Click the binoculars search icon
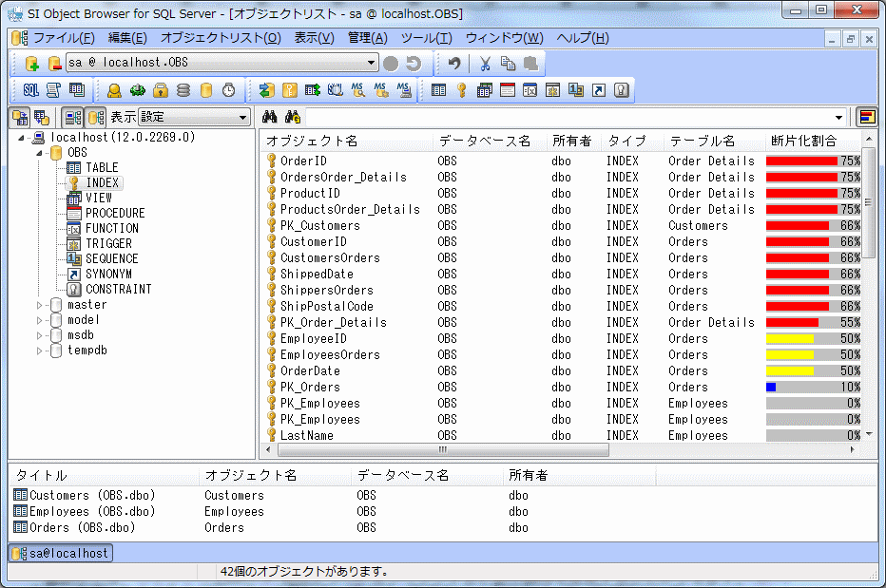The height and width of the screenshot is (588, 886). point(270,117)
